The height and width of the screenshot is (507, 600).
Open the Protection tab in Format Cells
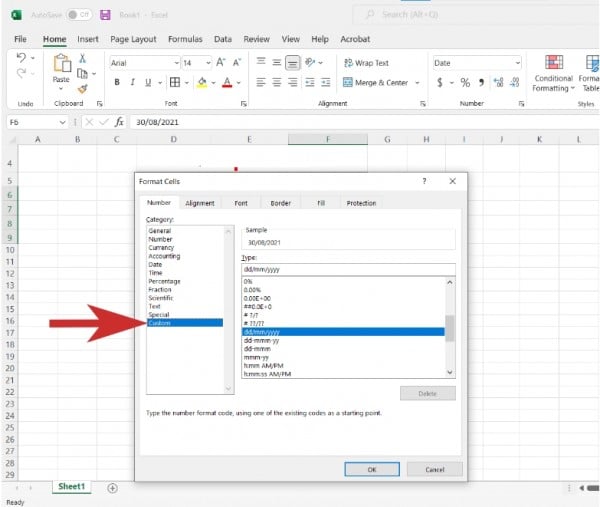point(361,203)
